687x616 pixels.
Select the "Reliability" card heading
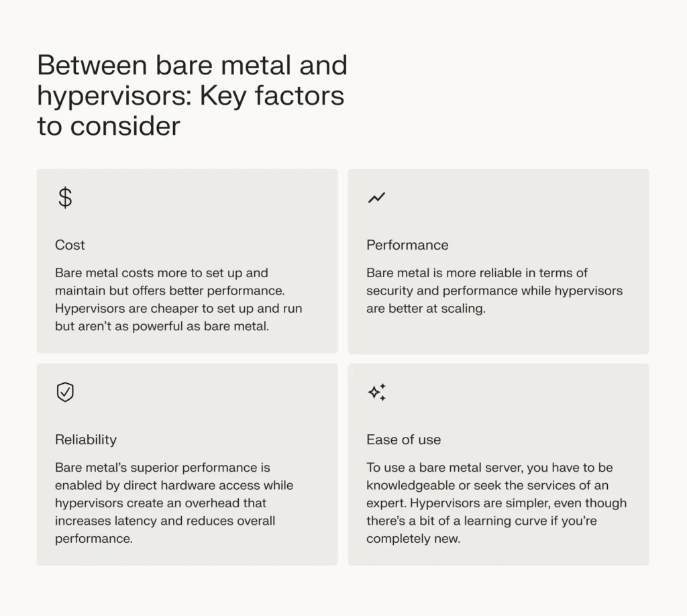[x=86, y=440]
